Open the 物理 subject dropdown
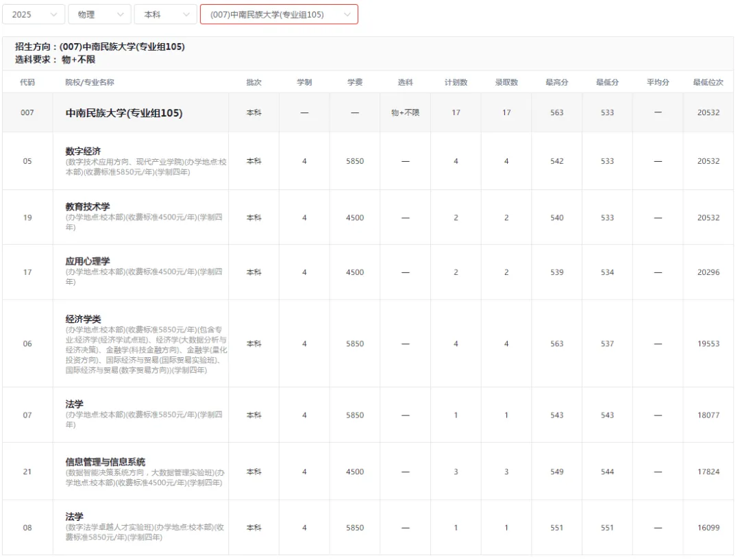740x560 pixels. coord(99,14)
